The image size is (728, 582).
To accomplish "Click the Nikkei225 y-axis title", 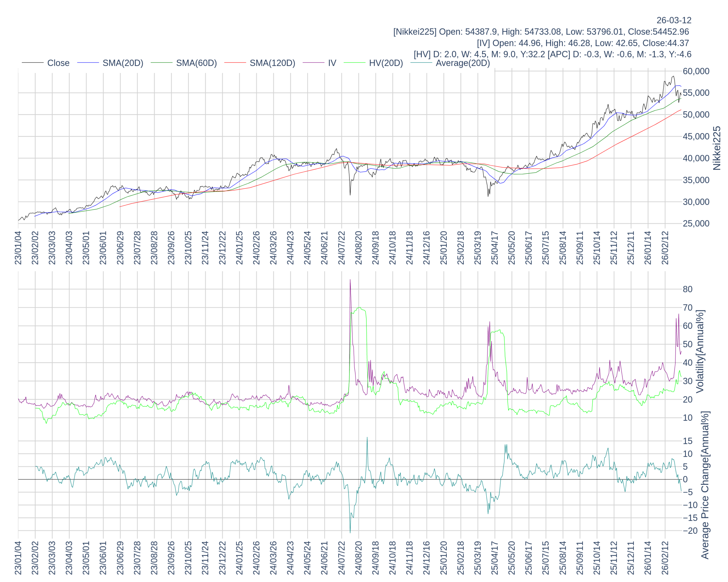I will point(717,148).
